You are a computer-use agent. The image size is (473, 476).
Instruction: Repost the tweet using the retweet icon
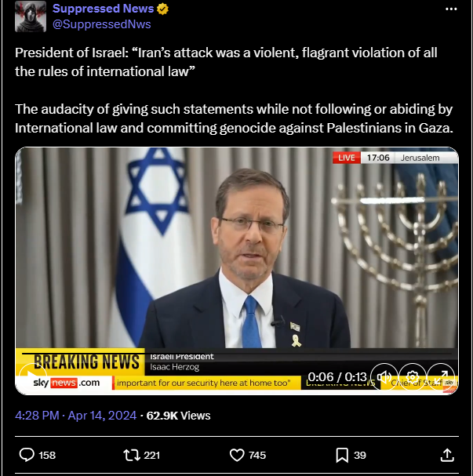(132, 455)
